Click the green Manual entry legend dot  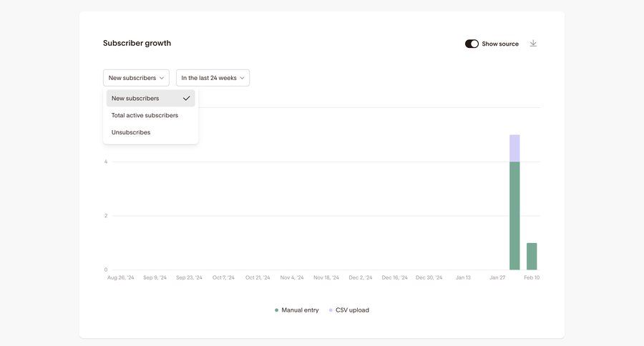coord(276,310)
